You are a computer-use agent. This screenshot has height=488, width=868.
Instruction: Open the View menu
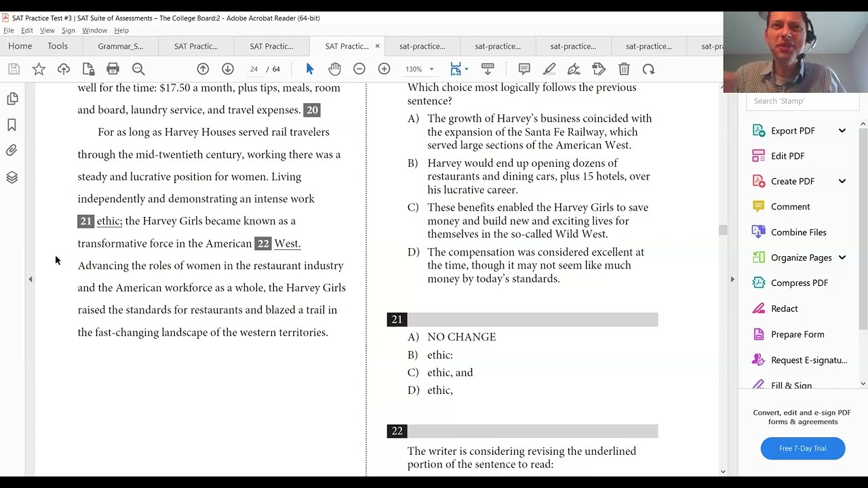(x=47, y=30)
